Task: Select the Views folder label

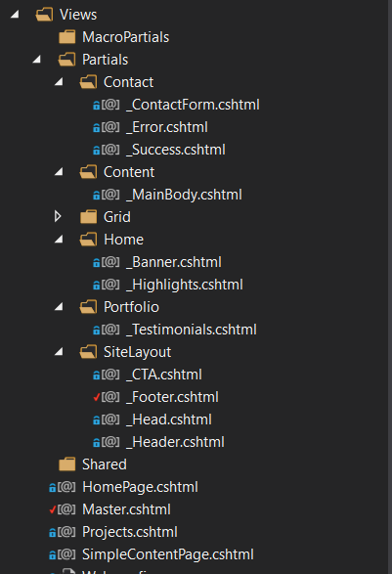Action: coord(78,15)
